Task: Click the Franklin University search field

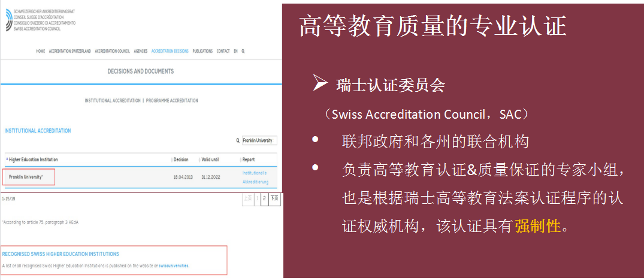Action: (259, 141)
